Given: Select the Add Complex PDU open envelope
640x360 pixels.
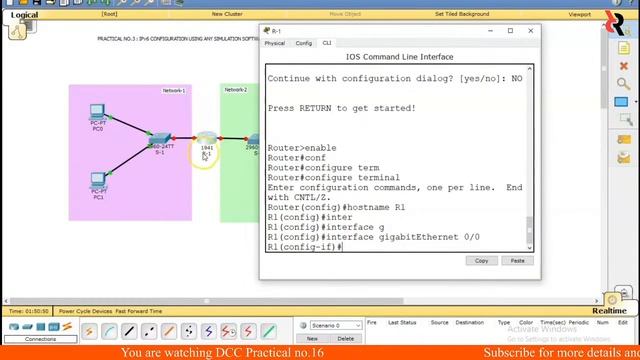Looking at the screenshot, I should point(624,158).
